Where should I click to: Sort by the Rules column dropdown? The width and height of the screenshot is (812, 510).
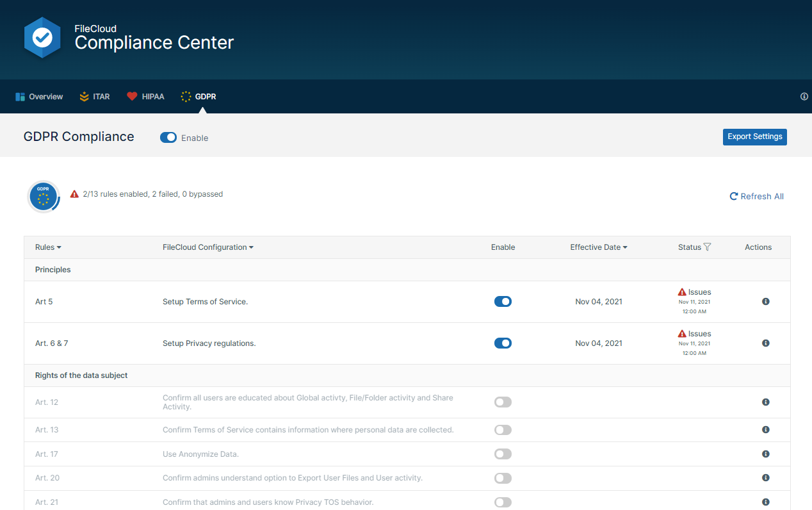(x=48, y=247)
